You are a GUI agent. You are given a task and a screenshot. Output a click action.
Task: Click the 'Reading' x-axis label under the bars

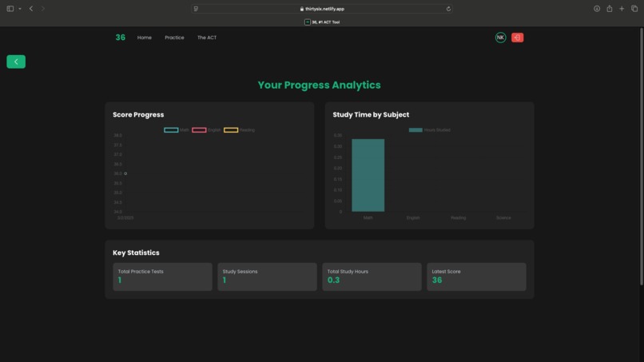point(459,218)
